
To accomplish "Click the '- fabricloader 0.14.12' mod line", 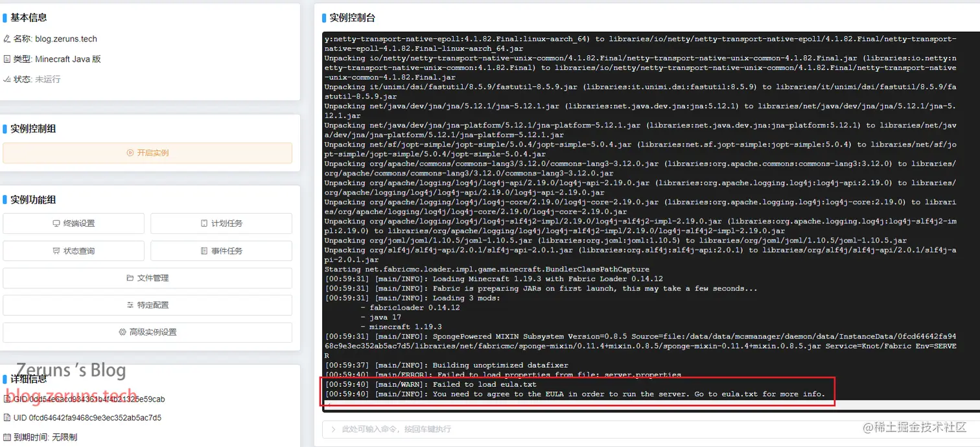I will [x=410, y=308].
